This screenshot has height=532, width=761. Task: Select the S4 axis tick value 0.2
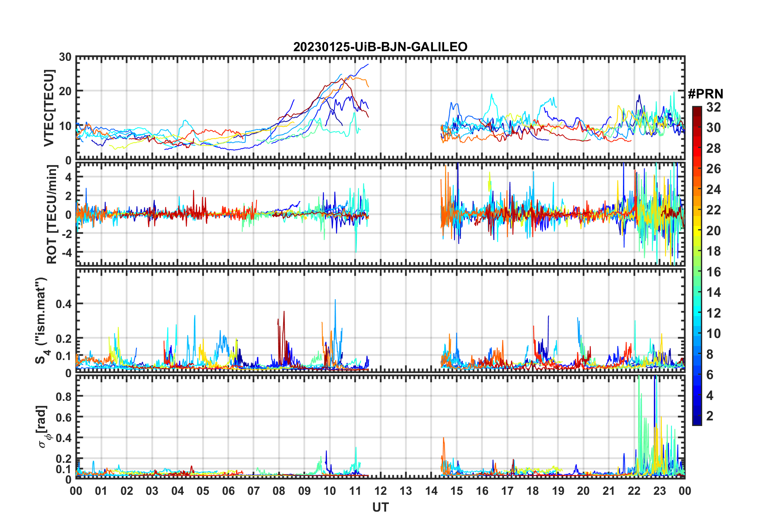64,338
